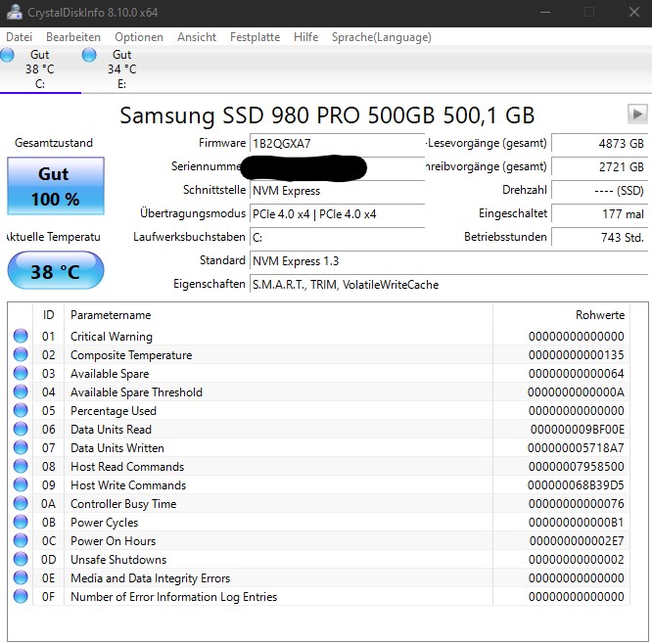
Task: Select the Power On Hours parameter name
Action: coord(114,541)
